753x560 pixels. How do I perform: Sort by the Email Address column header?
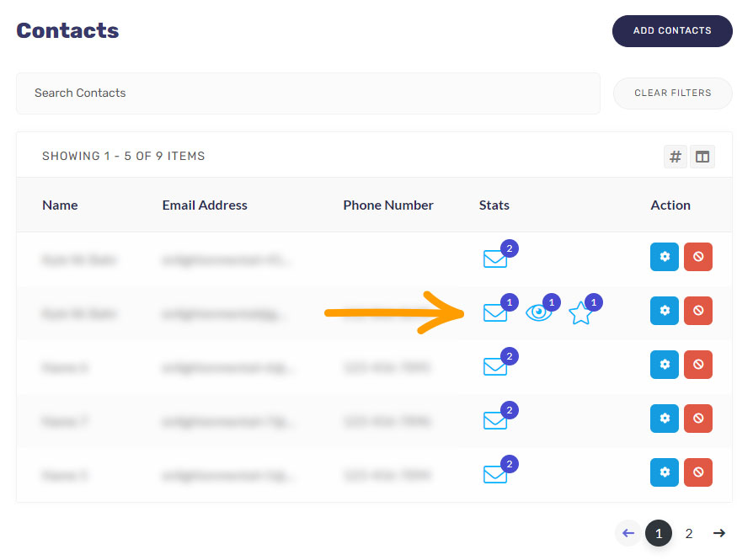(x=205, y=205)
